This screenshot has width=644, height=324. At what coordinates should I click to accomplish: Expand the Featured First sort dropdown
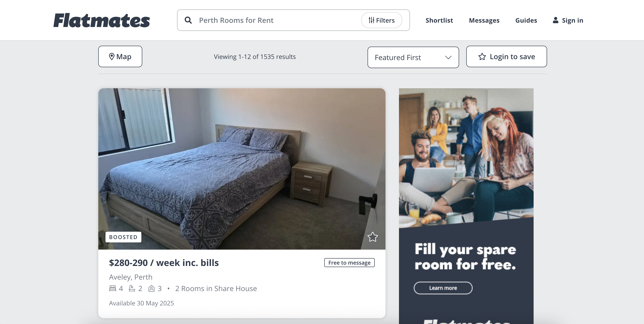tap(413, 57)
